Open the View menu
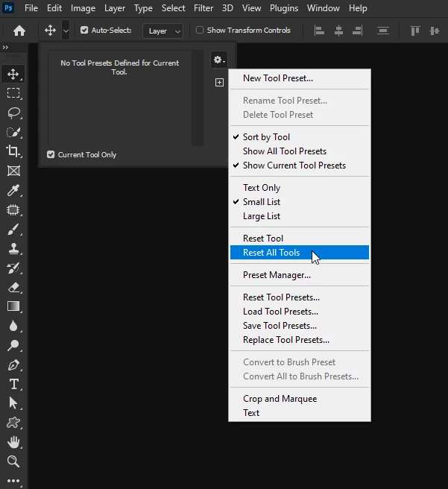The width and height of the screenshot is (448, 489). [252, 8]
